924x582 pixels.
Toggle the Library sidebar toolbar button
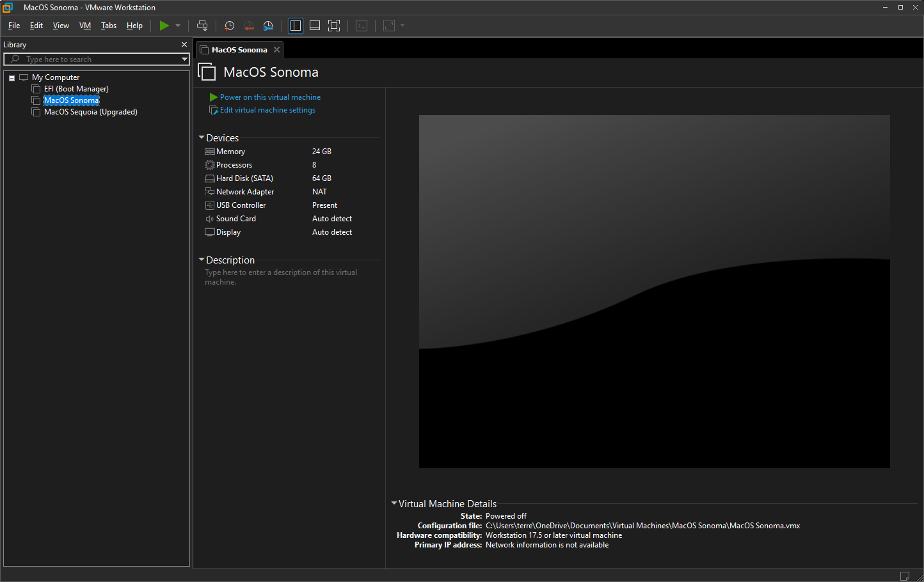(x=296, y=26)
